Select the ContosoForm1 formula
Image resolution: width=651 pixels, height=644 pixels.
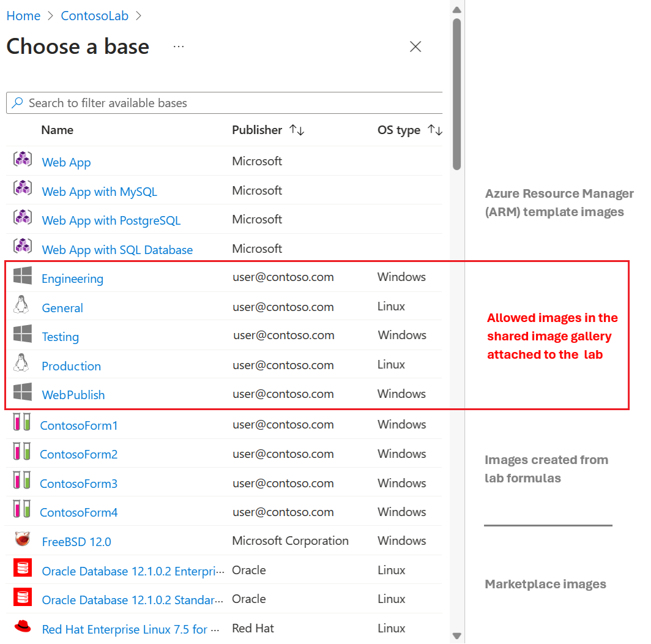(79, 425)
